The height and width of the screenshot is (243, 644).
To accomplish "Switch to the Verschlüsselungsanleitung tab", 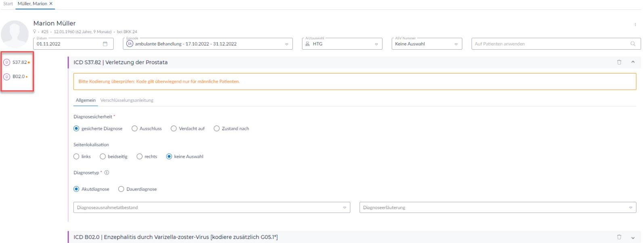I will pos(127,100).
